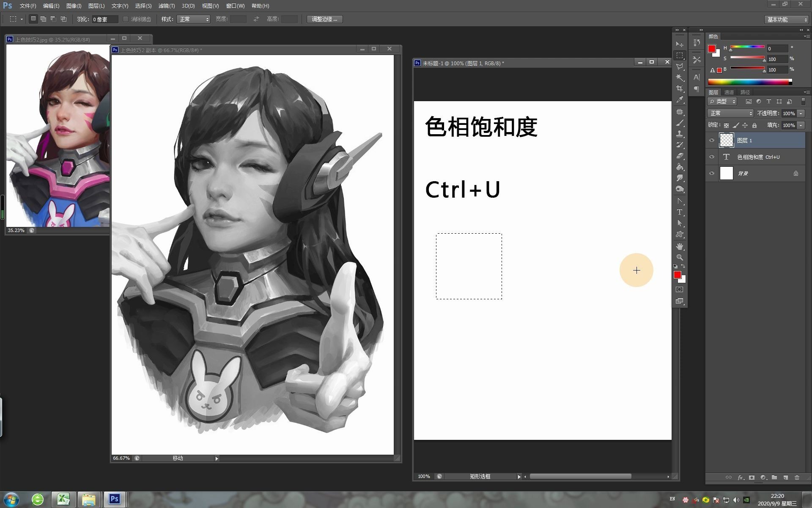812x508 pixels.
Task: Change the screen mode
Action: click(x=680, y=301)
